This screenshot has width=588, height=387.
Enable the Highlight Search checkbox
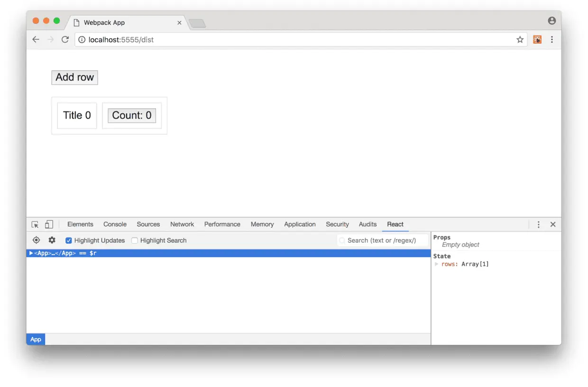pos(135,240)
